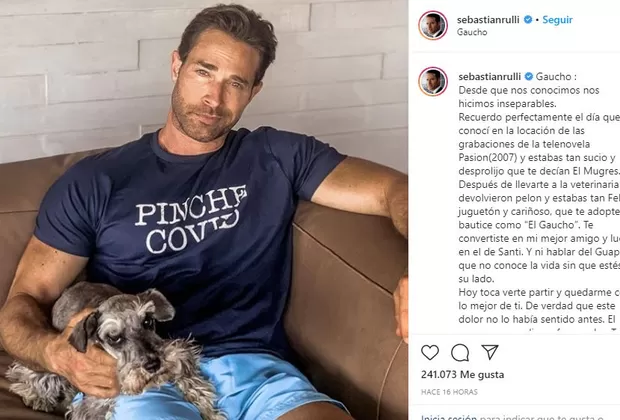Viewport: 620px width, 420px height.
Task: Open the HACE 16 HORAS timestamp
Action: coord(449,392)
